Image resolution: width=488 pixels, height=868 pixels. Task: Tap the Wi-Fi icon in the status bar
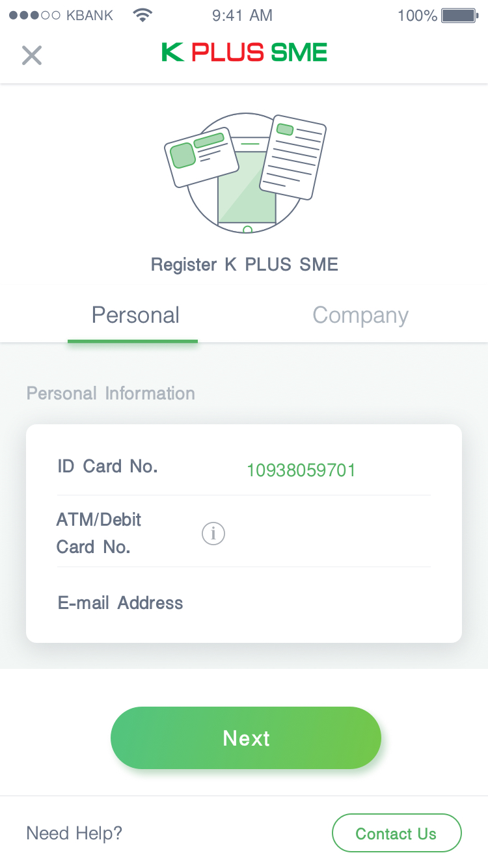[142, 16]
